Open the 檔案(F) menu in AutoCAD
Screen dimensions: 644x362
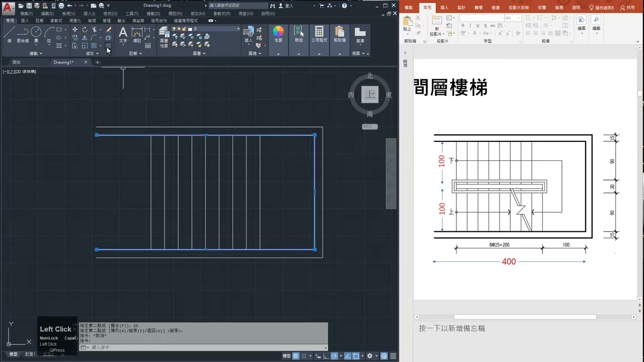click(26, 14)
